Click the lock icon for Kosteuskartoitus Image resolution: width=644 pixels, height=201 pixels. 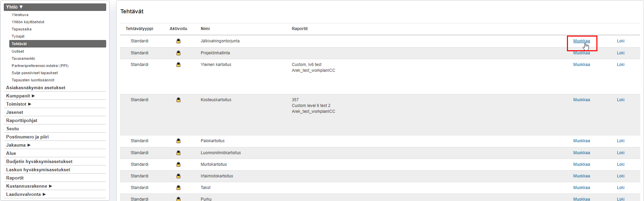(178, 100)
